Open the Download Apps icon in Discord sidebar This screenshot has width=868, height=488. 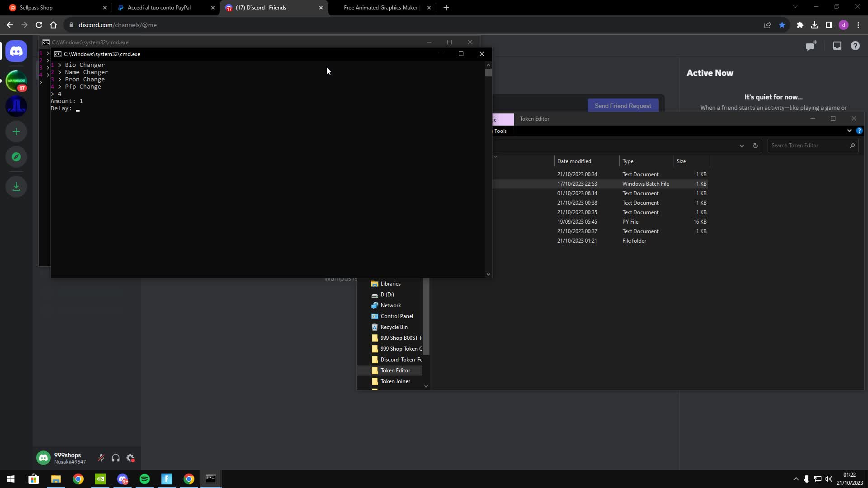coord(16,186)
